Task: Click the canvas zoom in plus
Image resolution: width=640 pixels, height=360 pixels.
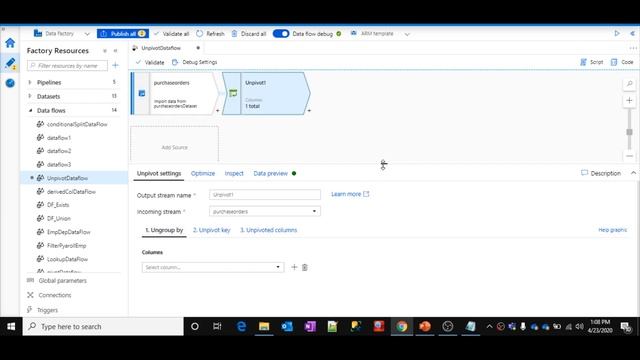Action: coord(629,100)
